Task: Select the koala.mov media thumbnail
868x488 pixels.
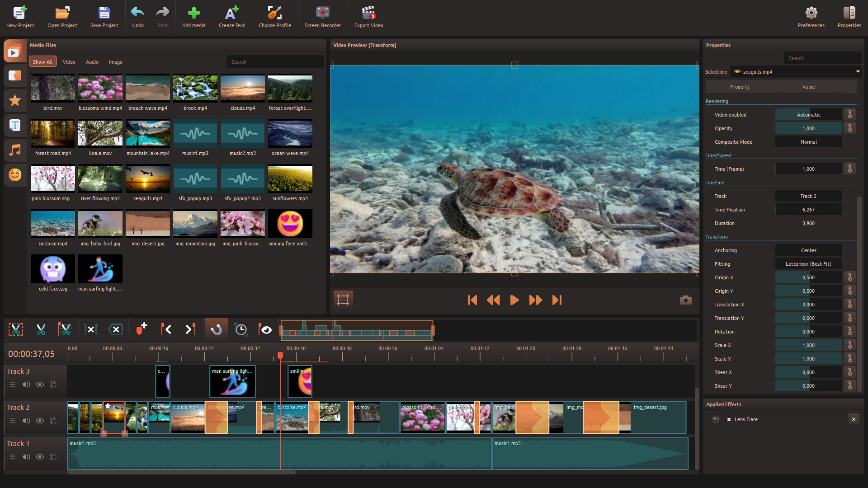Action: click(100, 134)
